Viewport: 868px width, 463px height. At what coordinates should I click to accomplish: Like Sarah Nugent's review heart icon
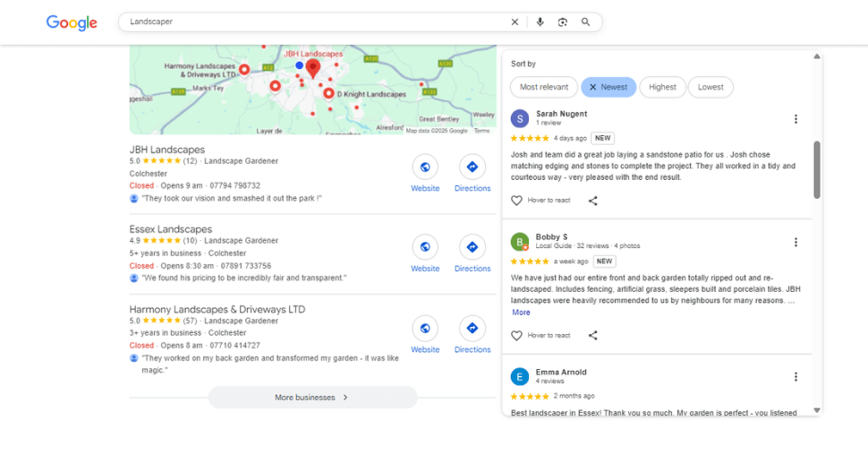pos(516,201)
